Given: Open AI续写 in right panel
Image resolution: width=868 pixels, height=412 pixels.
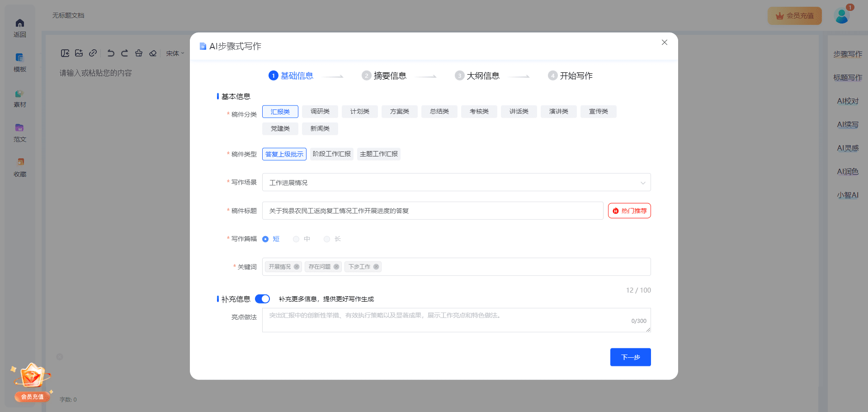Looking at the screenshot, I should (x=848, y=125).
